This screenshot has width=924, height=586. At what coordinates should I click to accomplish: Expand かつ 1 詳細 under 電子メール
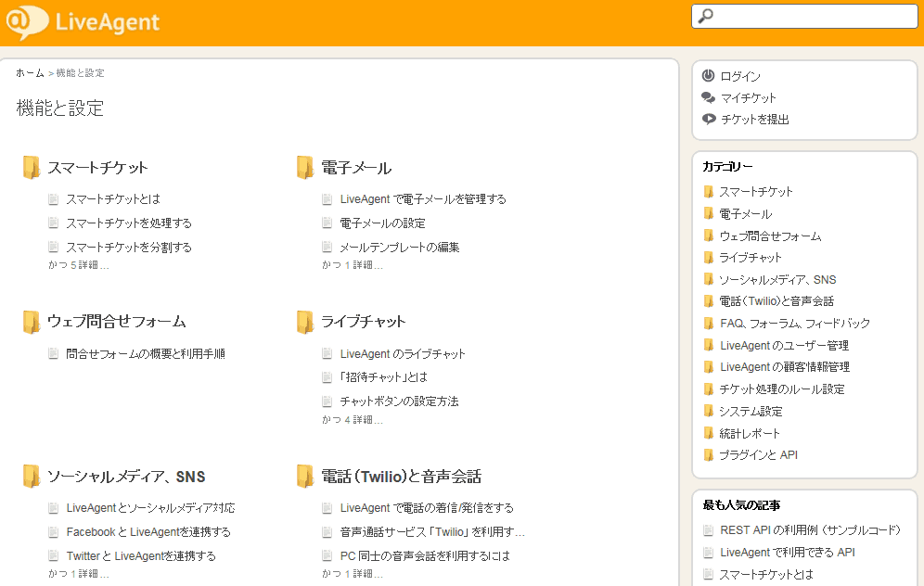353,265
